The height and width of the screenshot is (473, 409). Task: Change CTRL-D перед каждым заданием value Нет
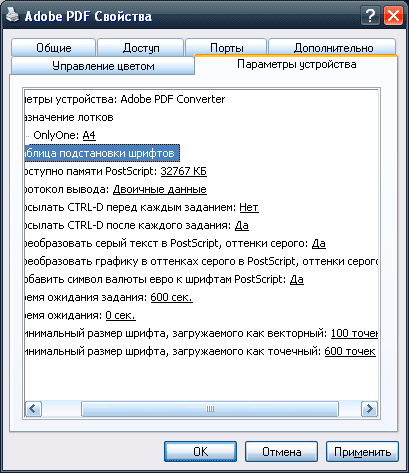click(249, 207)
